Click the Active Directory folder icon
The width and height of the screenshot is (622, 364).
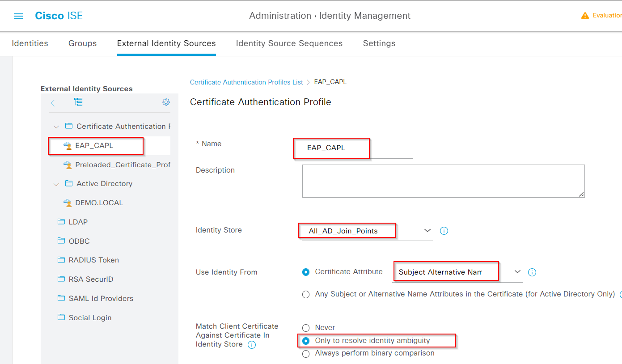click(x=69, y=183)
